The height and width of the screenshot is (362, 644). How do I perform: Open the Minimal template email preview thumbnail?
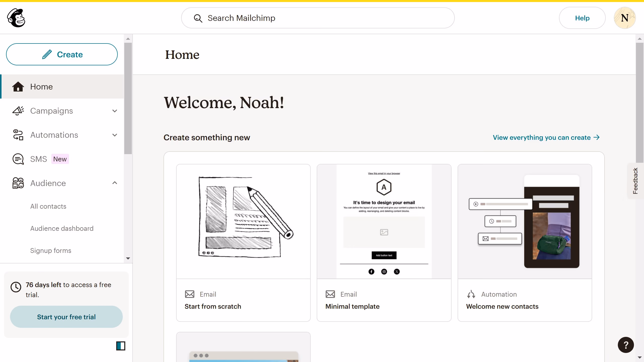click(384, 221)
